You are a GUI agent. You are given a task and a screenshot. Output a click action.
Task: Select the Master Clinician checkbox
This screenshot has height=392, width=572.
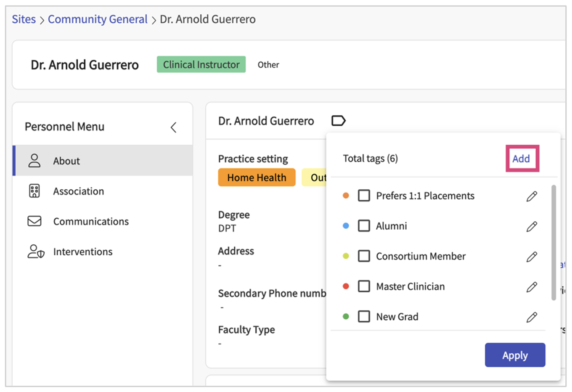(x=364, y=287)
